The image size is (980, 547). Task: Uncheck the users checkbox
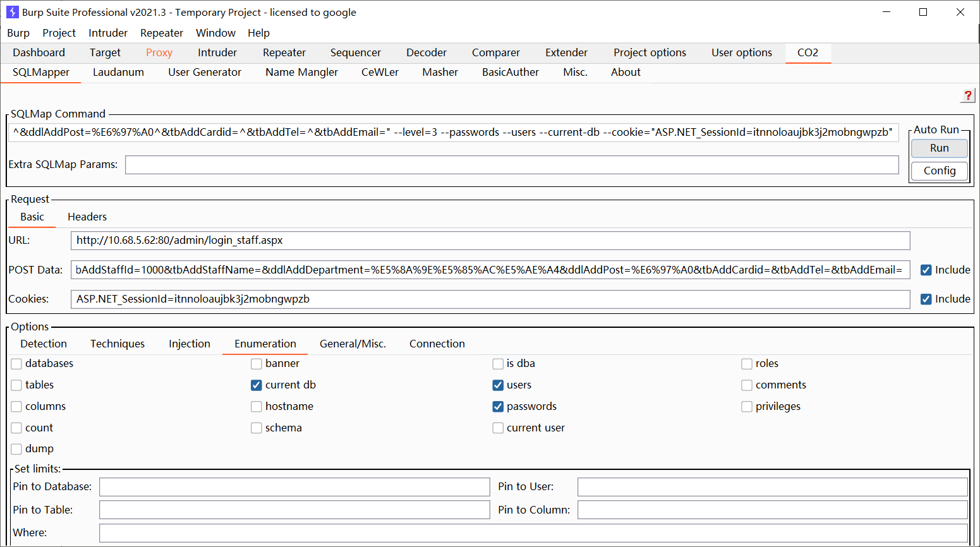(498, 385)
